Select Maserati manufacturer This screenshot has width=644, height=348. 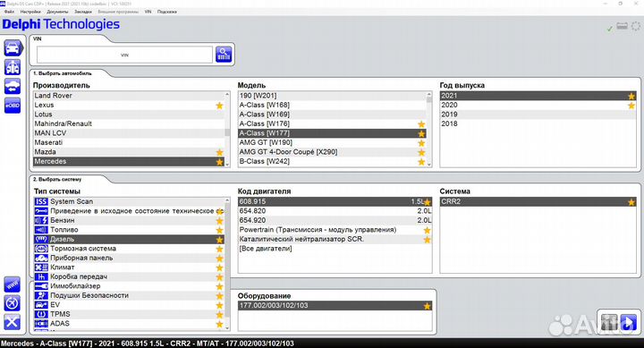click(129, 142)
